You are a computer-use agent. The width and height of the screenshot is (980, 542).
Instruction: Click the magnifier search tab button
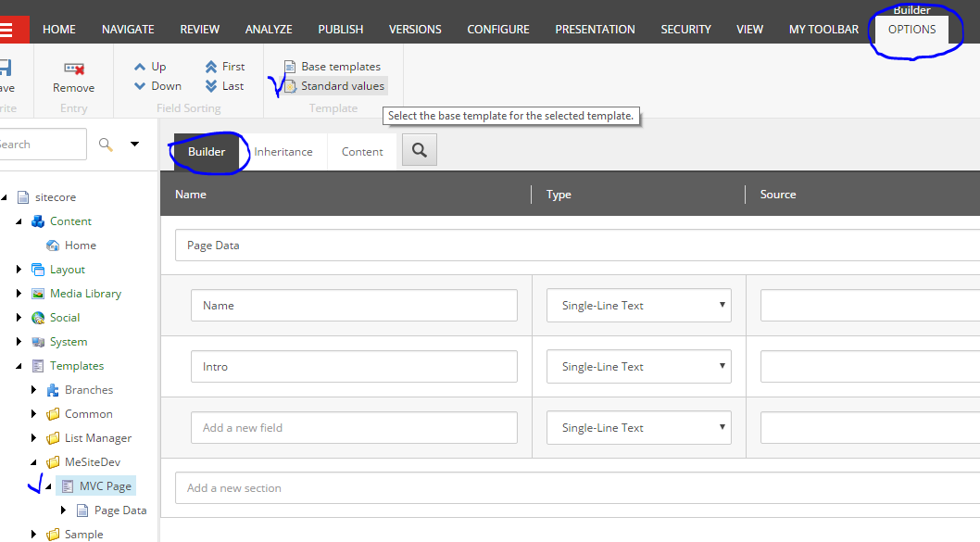point(420,150)
